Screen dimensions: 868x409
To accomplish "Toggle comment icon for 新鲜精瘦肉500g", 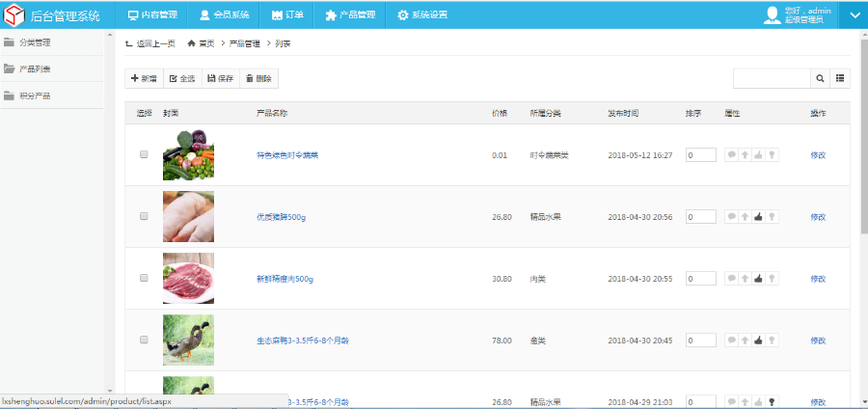I will pos(731,279).
